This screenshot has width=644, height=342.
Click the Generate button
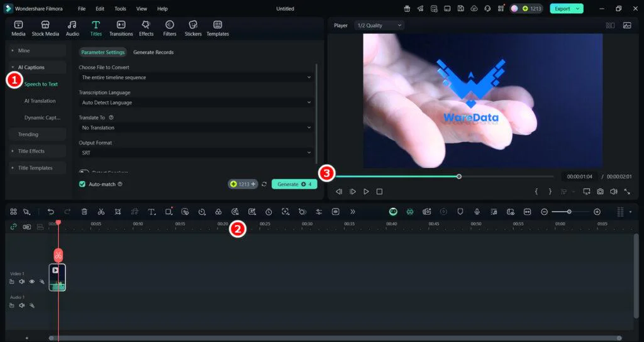coord(294,184)
